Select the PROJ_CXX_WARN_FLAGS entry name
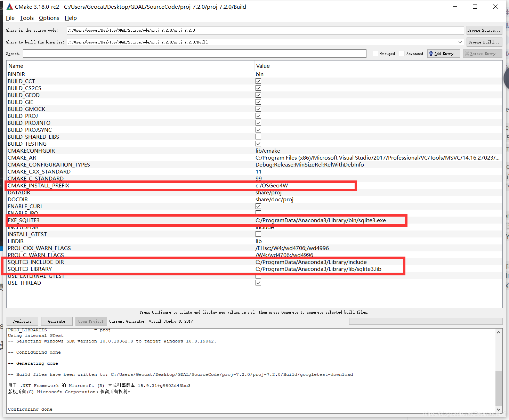This screenshot has width=509, height=420. click(39, 248)
